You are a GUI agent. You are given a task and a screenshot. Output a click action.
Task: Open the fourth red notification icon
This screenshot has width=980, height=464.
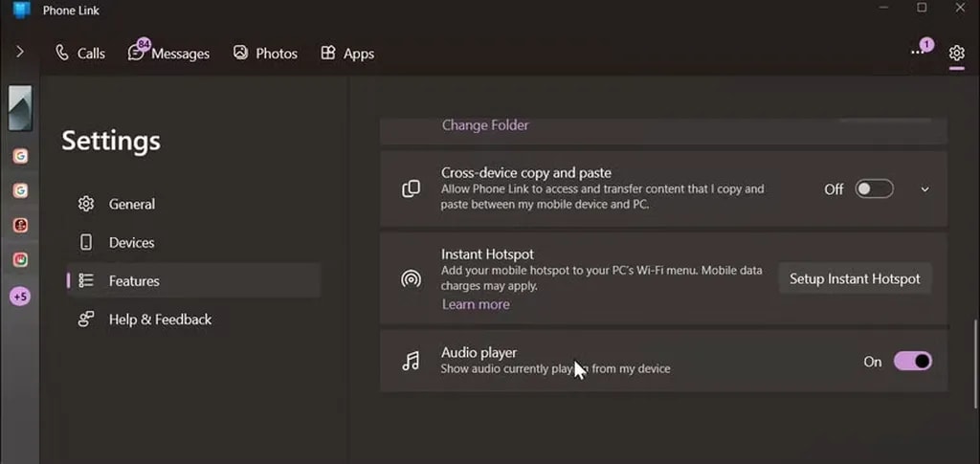20,259
